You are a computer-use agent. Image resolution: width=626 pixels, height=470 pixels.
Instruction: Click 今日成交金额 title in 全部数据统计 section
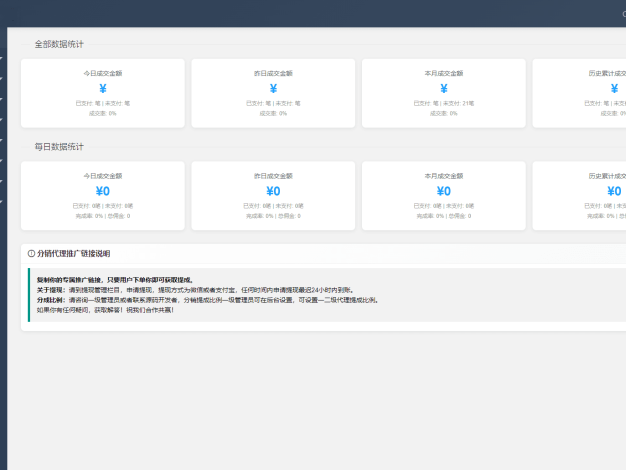pos(103,73)
